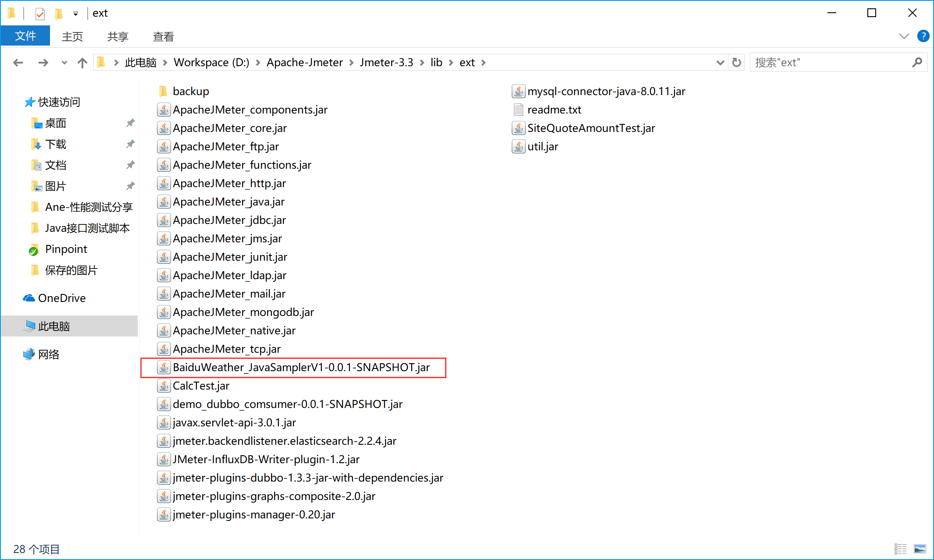The image size is (934, 560).
Task: Customize quick access toolbar dropdown
Action: [x=75, y=14]
